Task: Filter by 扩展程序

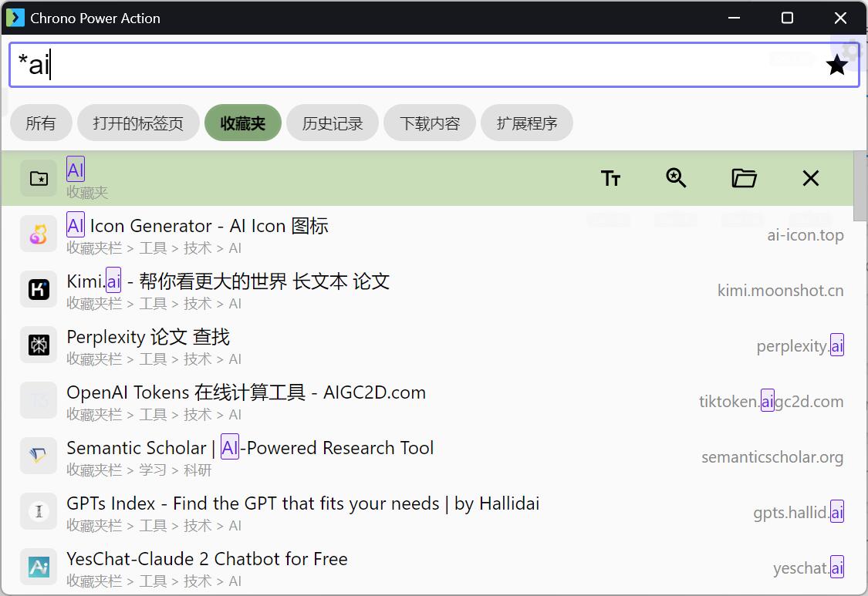Action: tap(527, 123)
